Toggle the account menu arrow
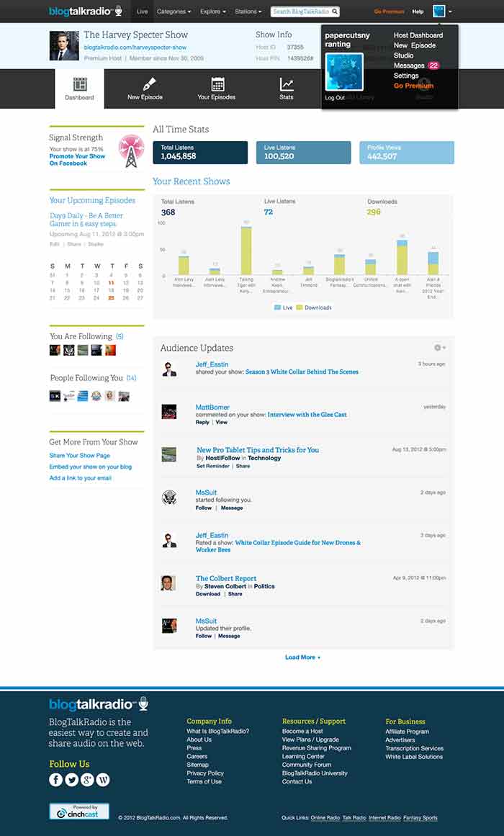Viewport: 504px width, 836px height. pos(451,12)
